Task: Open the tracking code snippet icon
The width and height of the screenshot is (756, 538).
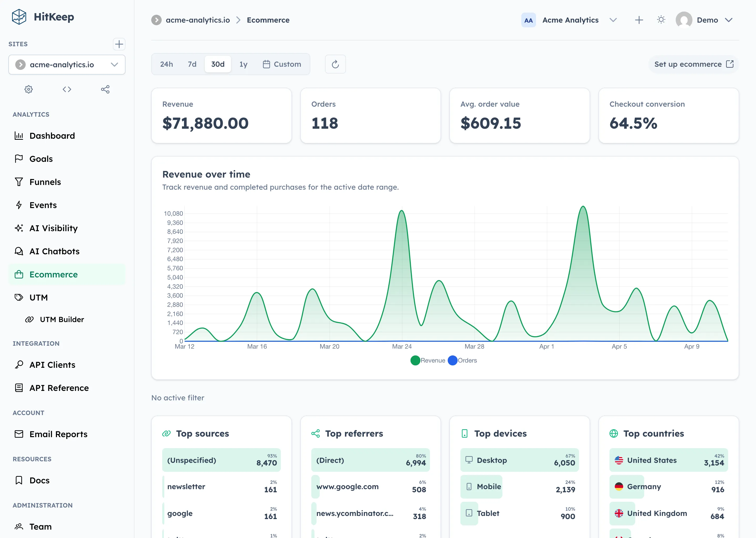Action: (67, 89)
